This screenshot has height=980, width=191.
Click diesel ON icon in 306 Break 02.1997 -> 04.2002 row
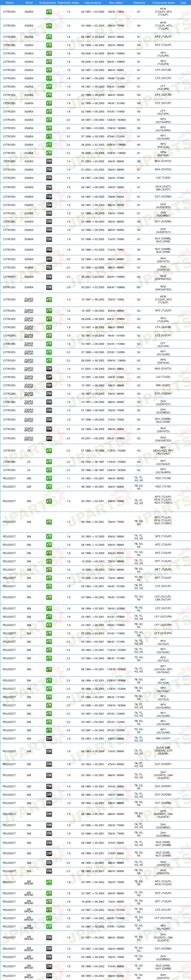coord(49,937)
